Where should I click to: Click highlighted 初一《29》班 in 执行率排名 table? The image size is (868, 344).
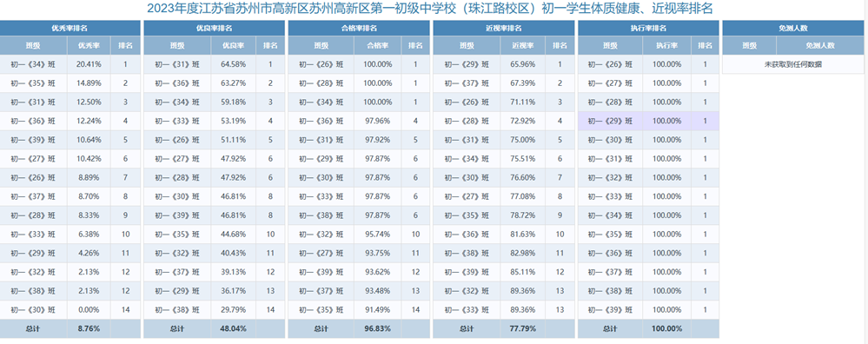coord(610,121)
